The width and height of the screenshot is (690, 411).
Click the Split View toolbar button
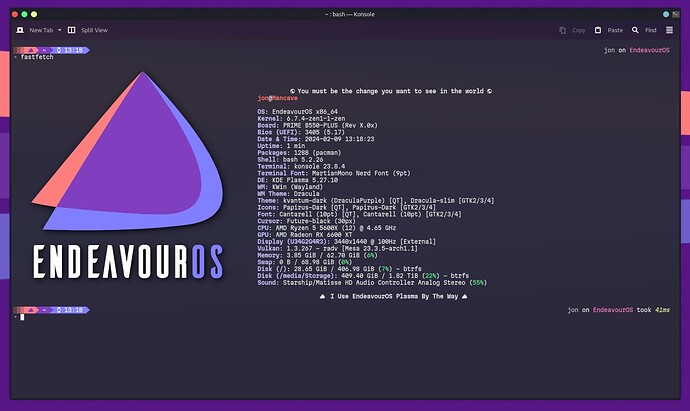[x=88, y=30]
